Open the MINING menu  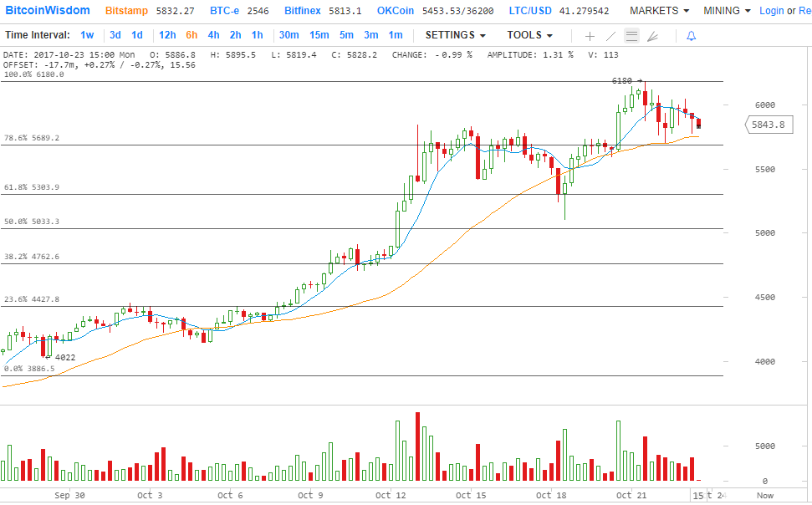[x=727, y=11]
